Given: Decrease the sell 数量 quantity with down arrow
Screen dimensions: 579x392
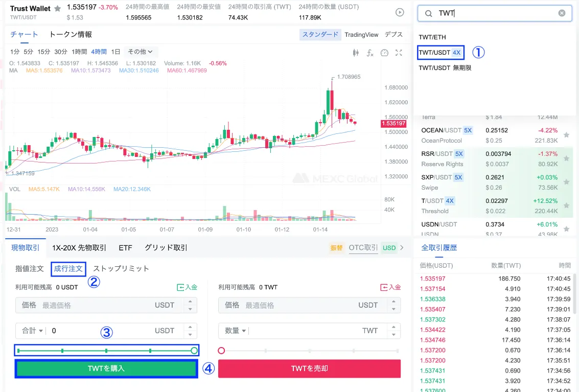Looking at the screenshot, I should [393, 334].
